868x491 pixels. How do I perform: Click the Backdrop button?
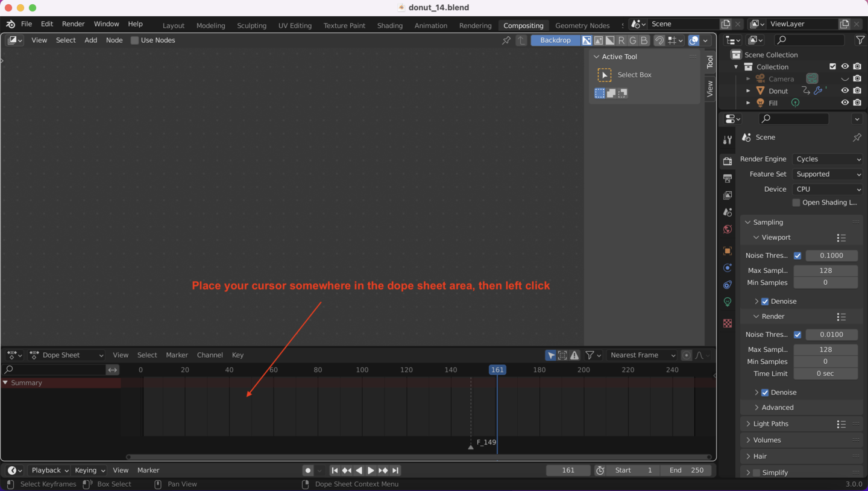pos(555,40)
